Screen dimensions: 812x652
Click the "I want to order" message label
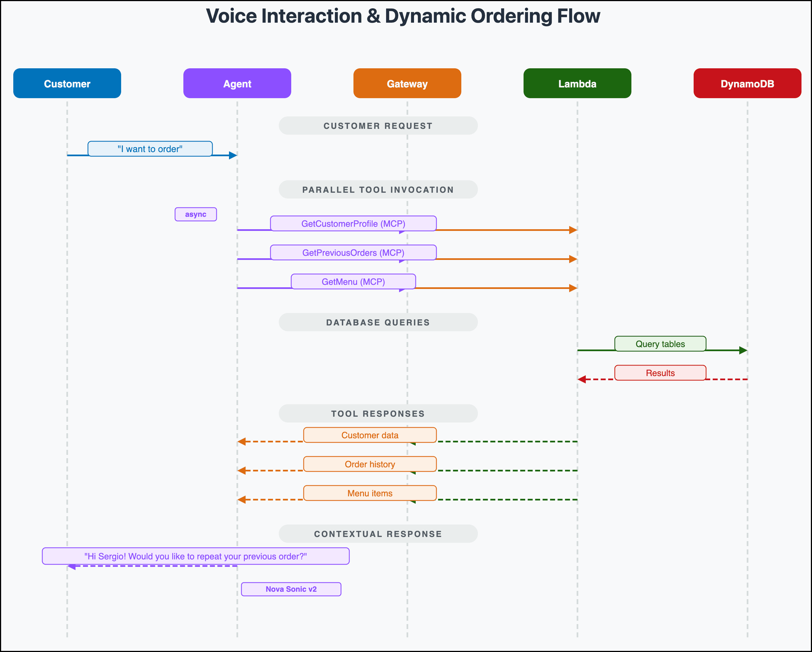(x=150, y=149)
